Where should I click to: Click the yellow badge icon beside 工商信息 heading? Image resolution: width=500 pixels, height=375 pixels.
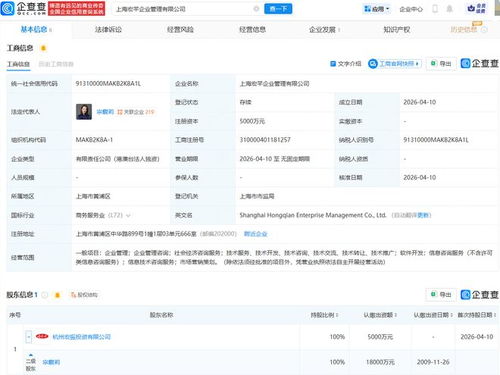(43, 48)
